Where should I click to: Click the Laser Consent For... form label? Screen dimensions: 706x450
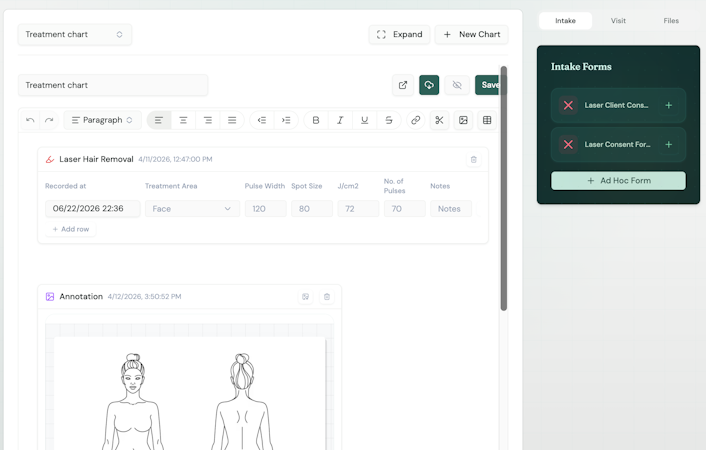click(x=617, y=145)
